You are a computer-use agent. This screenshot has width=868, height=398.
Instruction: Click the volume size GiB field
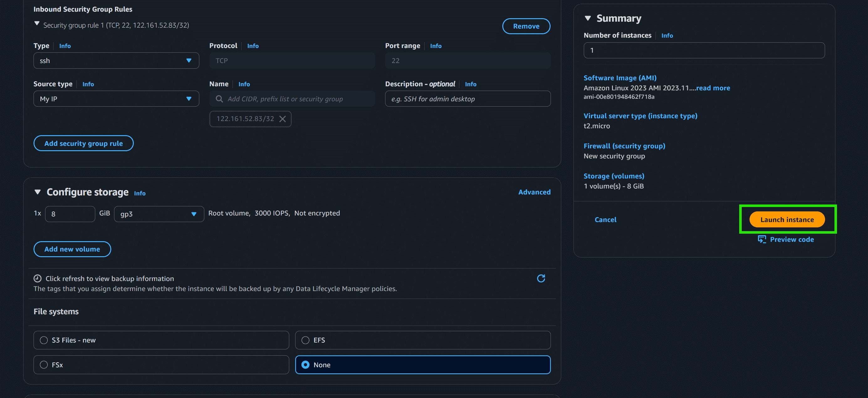70,214
